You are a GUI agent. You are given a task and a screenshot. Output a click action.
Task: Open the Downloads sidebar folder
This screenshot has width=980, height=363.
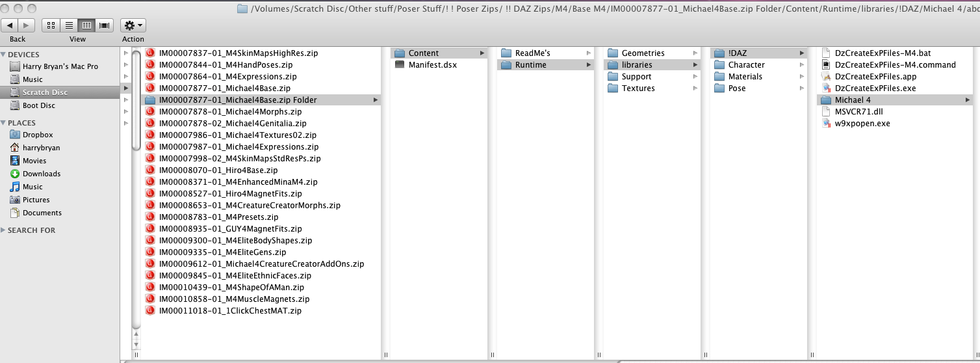(41, 174)
